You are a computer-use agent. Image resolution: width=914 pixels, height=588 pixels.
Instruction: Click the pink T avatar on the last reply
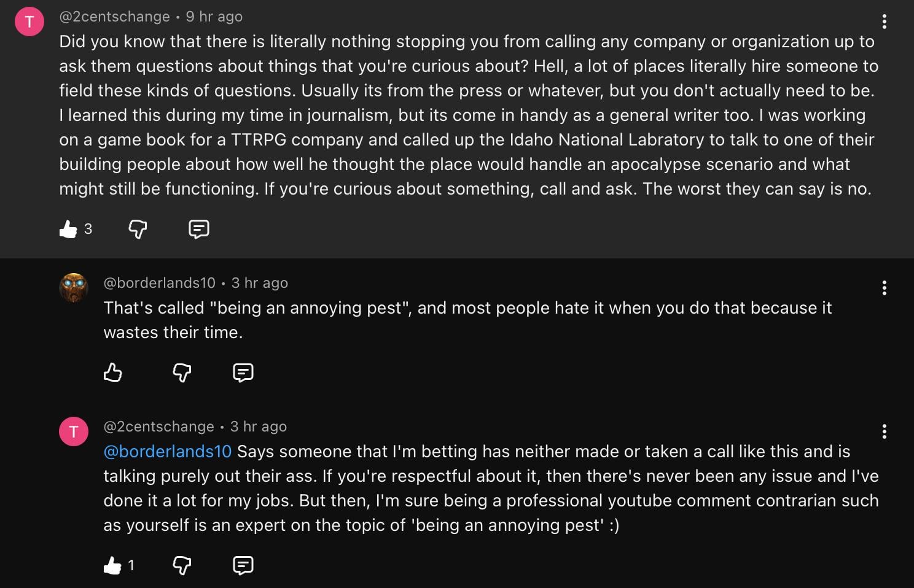[x=74, y=431]
